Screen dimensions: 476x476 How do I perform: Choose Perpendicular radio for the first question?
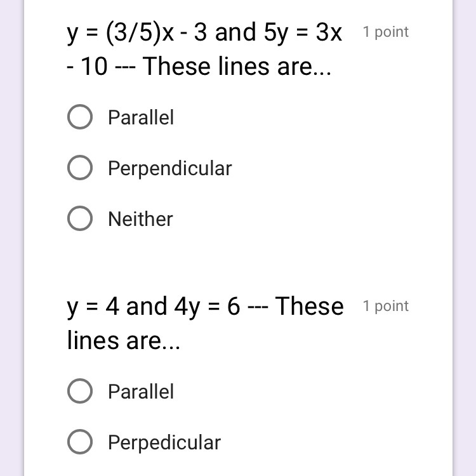80,168
